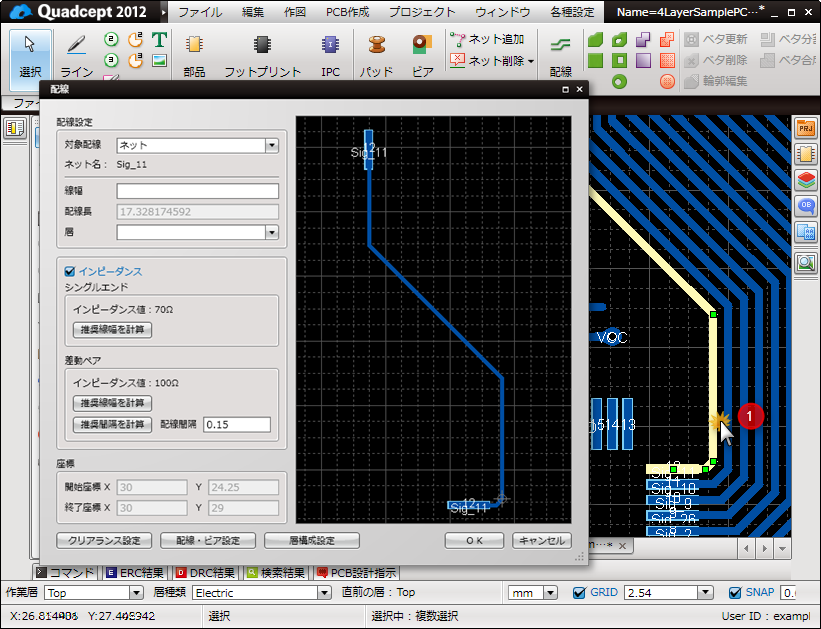The width and height of the screenshot is (821, 629).
Task: Toggle the GRID checkbox
Action: point(579,593)
